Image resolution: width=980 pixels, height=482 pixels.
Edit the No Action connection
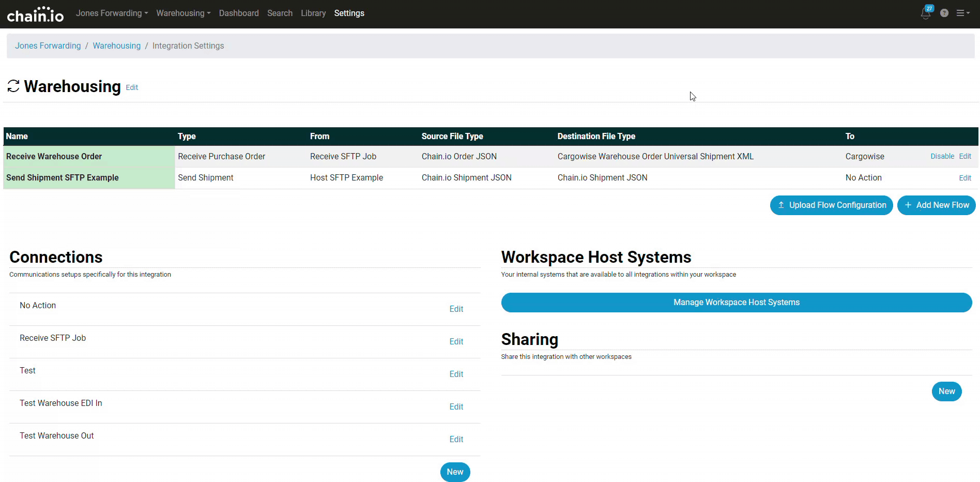pos(456,309)
